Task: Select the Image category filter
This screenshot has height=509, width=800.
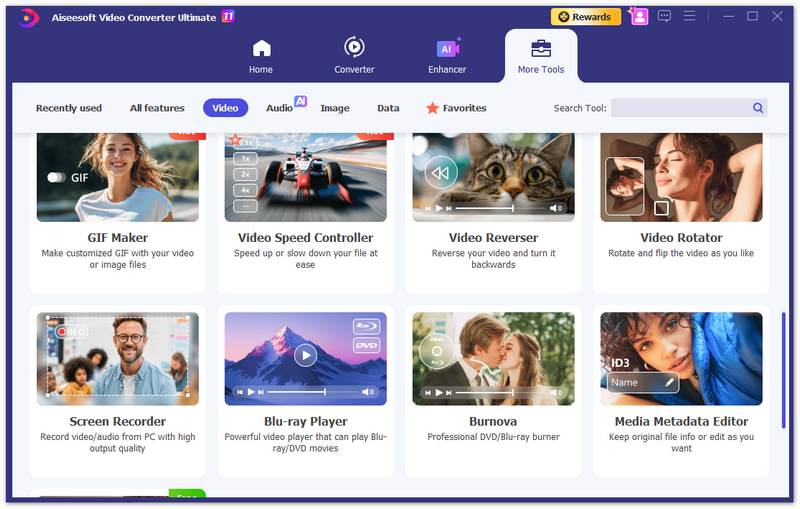Action: (335, 108)
